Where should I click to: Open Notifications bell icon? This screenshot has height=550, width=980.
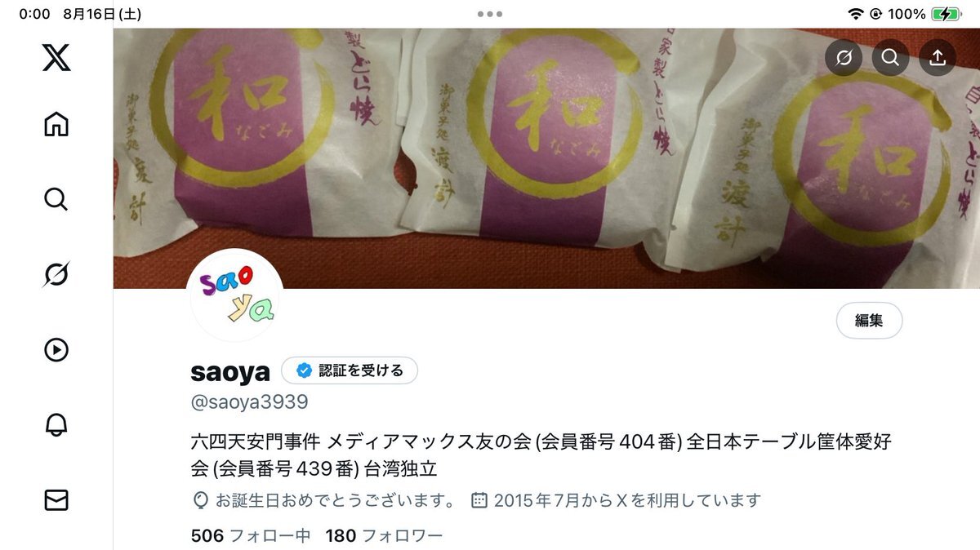tap(56, 424)
